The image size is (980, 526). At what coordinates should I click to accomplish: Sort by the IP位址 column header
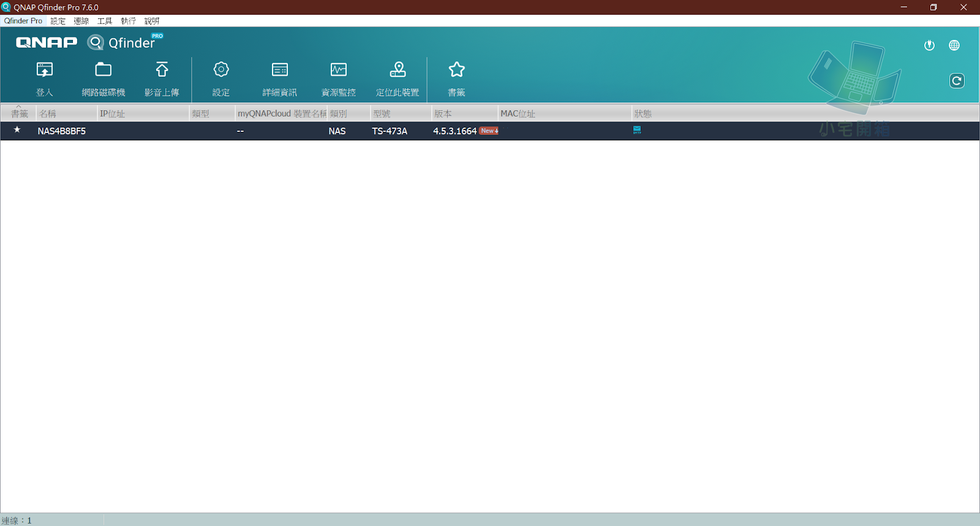(x=143, y=113)
